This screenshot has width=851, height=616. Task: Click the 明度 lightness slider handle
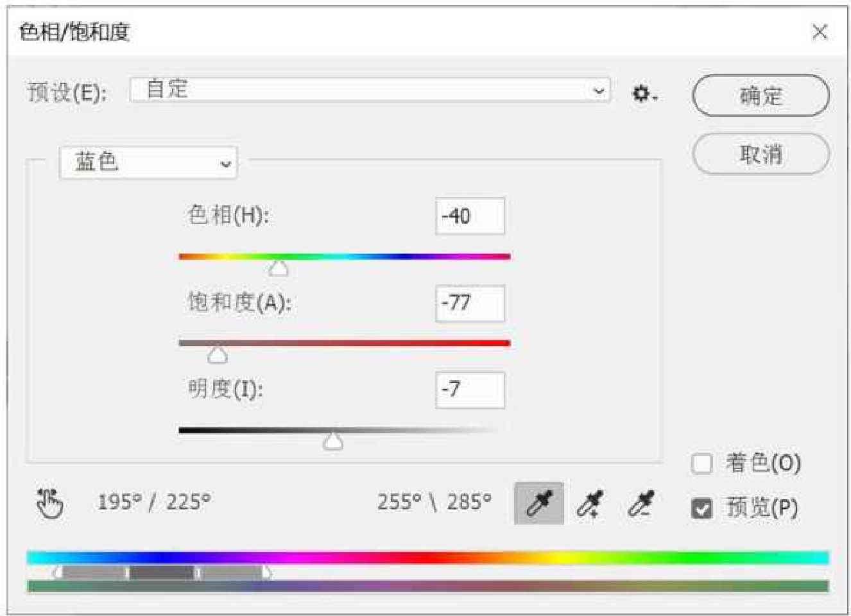[332, 441]
